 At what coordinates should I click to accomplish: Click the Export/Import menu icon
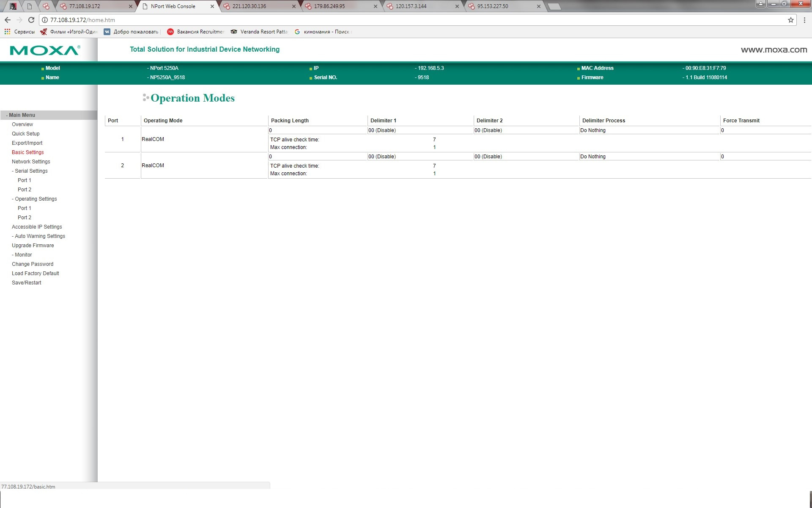click(27, 143)
